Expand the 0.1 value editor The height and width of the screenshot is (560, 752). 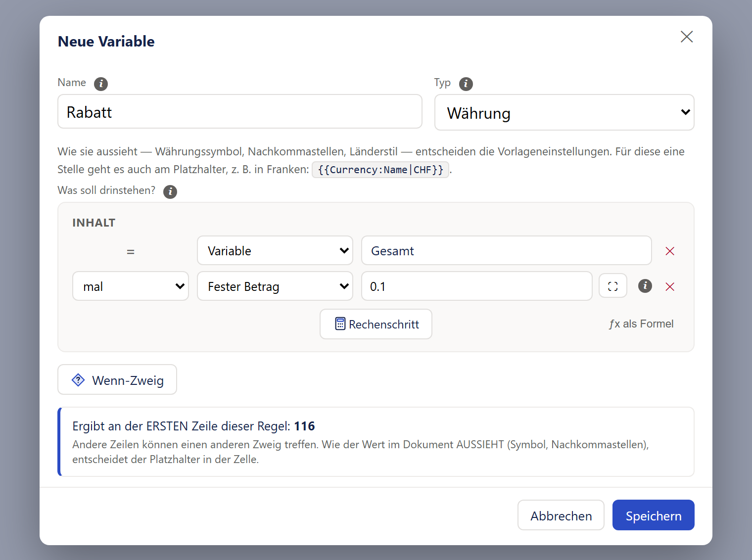pyautogui.click(x=613, y=286)
